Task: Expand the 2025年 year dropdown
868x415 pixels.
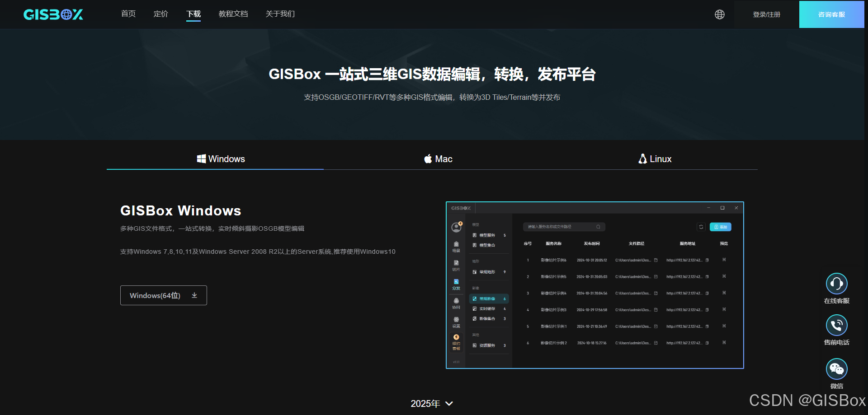Action: coord(432,404)
